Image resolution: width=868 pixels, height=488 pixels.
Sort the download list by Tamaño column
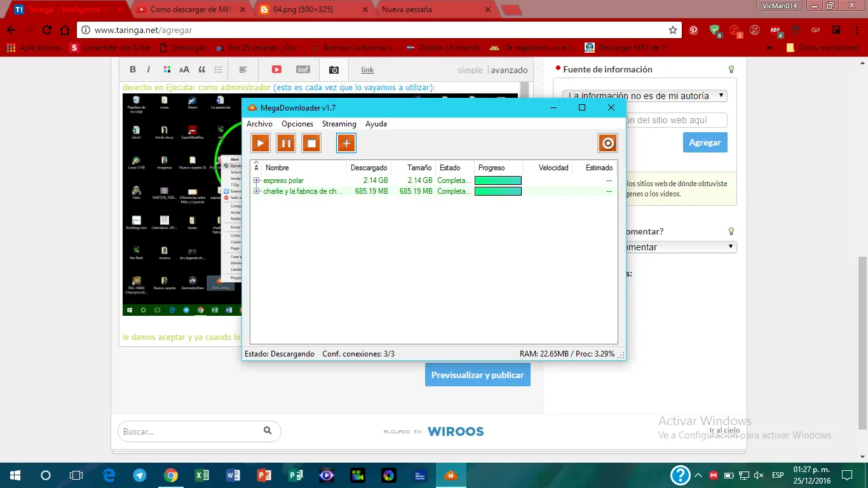point(413,168)
